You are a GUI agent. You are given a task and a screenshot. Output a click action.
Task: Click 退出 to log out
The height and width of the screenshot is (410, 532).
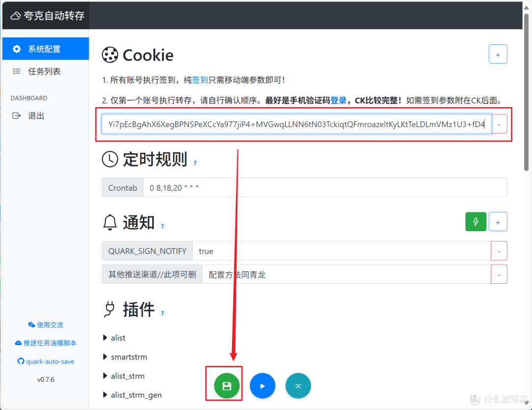36,116
